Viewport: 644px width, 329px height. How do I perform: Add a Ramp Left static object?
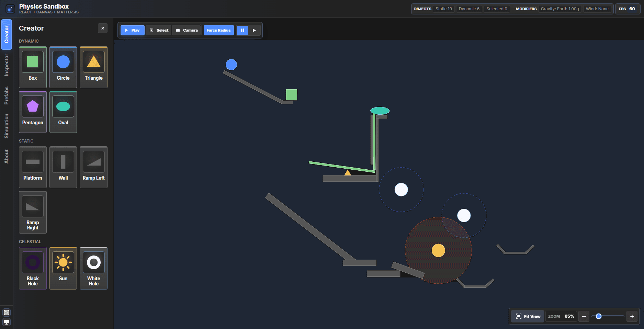(x=93, y=167)
